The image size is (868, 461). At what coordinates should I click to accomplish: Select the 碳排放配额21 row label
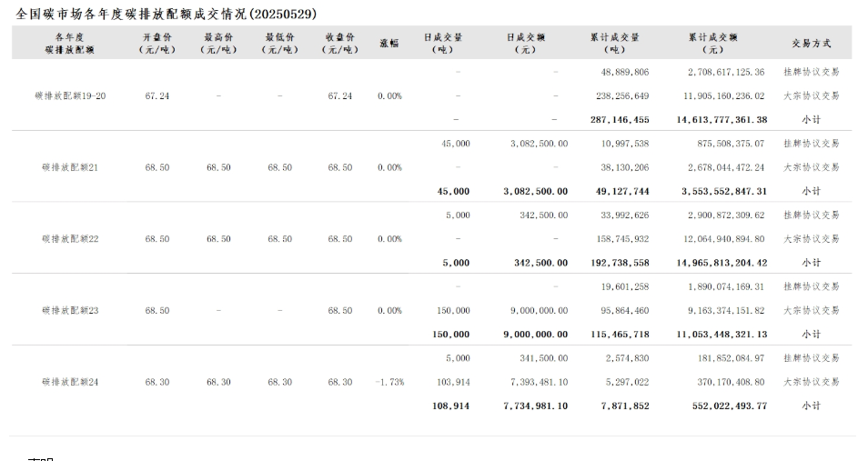pyautogui.click(x=70, y=167)
